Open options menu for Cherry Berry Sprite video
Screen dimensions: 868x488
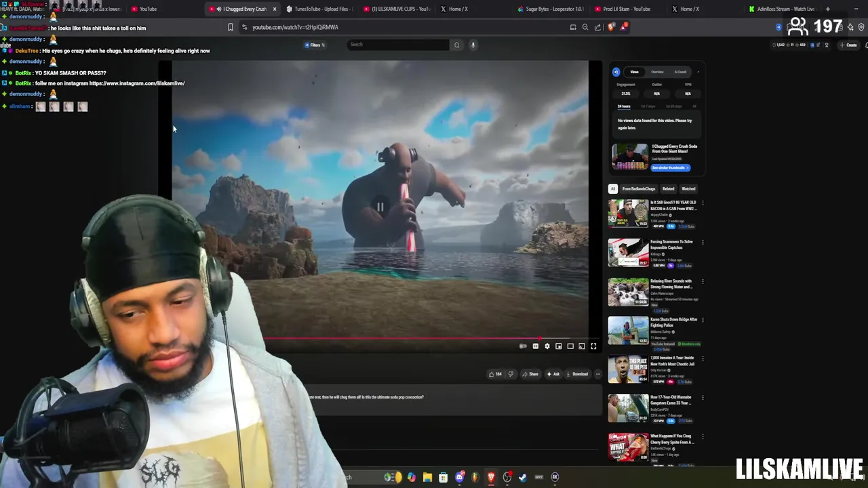(703, 437)
